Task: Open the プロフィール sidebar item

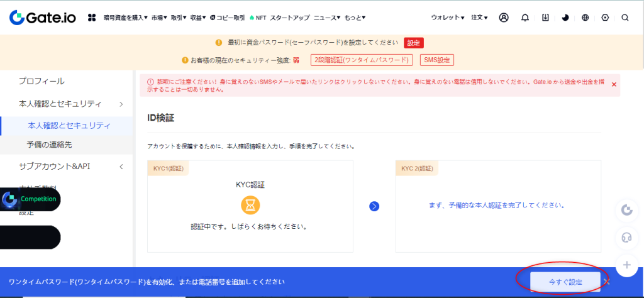Action: click(42, 81)
